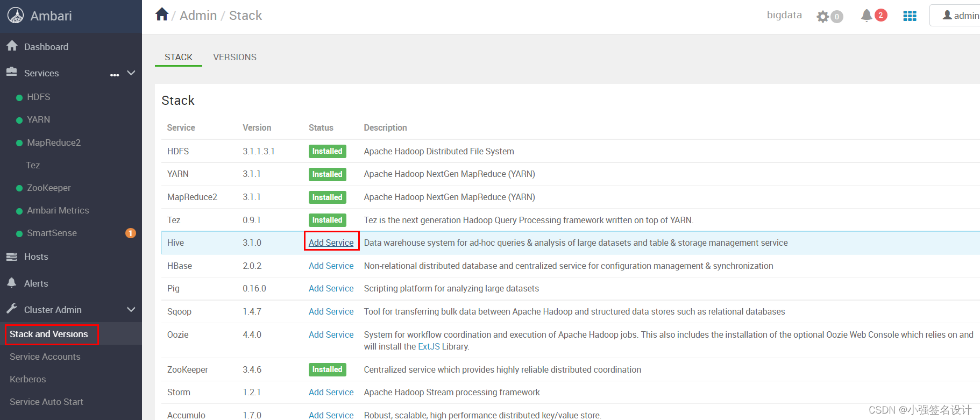Click Hive version 3.1.0 cell
Viewport: 980px width, 420px height.
(x=252, y=243)
